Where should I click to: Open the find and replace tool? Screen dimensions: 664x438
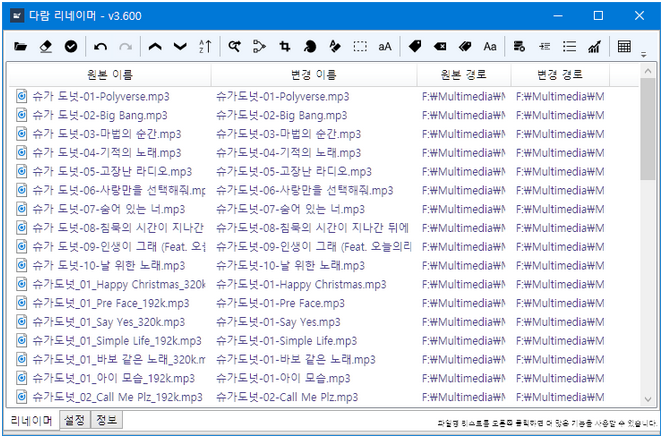click(x=234, y=47)
